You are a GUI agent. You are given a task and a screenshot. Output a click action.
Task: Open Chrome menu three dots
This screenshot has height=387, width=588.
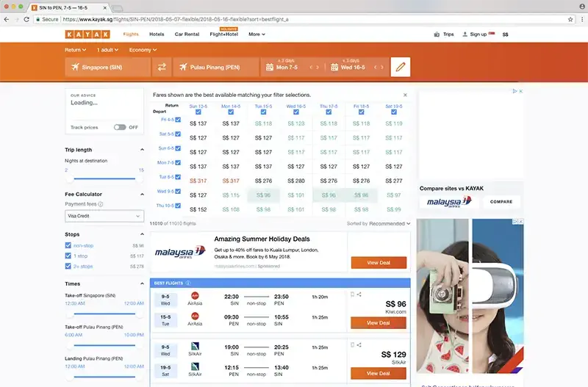(582, 19)
